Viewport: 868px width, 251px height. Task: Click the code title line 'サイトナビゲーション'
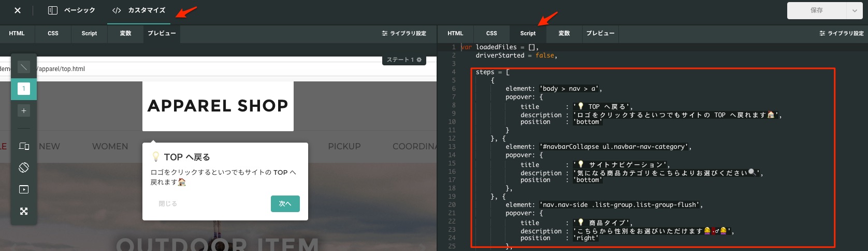tap(595, 164)
